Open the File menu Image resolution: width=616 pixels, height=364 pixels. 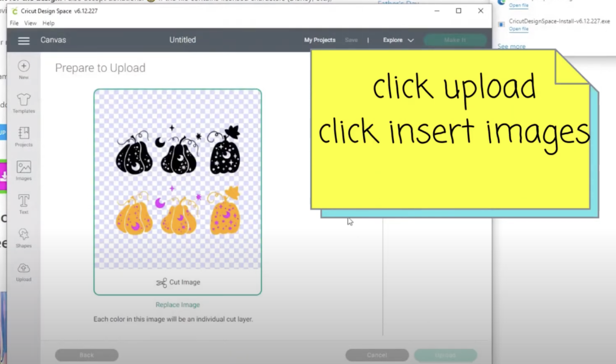point(14,23)
